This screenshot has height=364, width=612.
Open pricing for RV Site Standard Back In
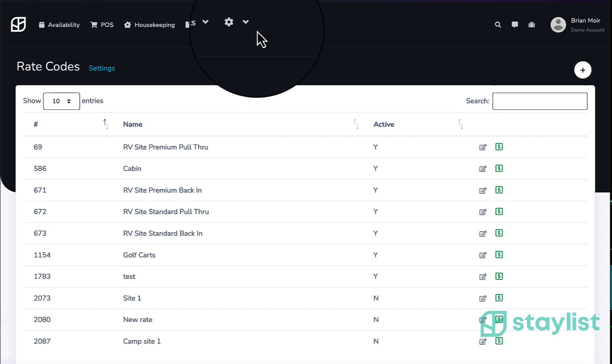[x=499, y=233]
